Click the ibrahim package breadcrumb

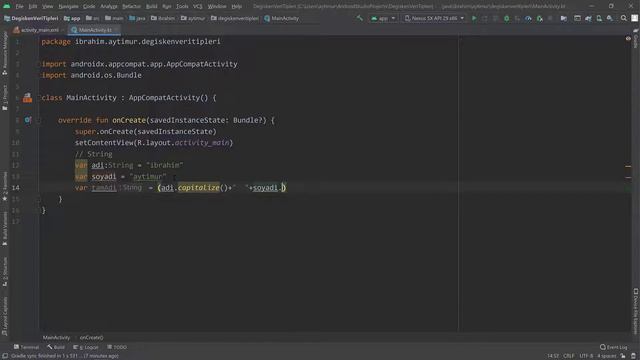point(163,18)
